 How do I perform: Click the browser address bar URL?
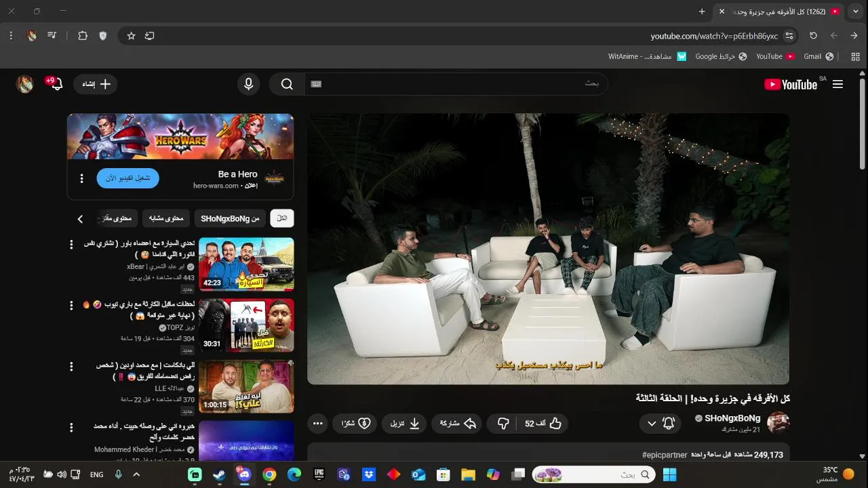[x=714, y=36]
